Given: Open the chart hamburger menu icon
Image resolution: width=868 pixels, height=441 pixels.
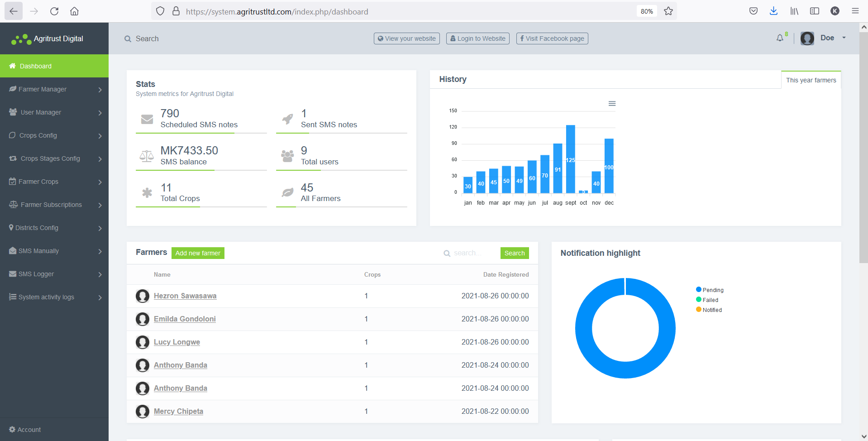Looking at the screenshot, I should tap(612, 104).
